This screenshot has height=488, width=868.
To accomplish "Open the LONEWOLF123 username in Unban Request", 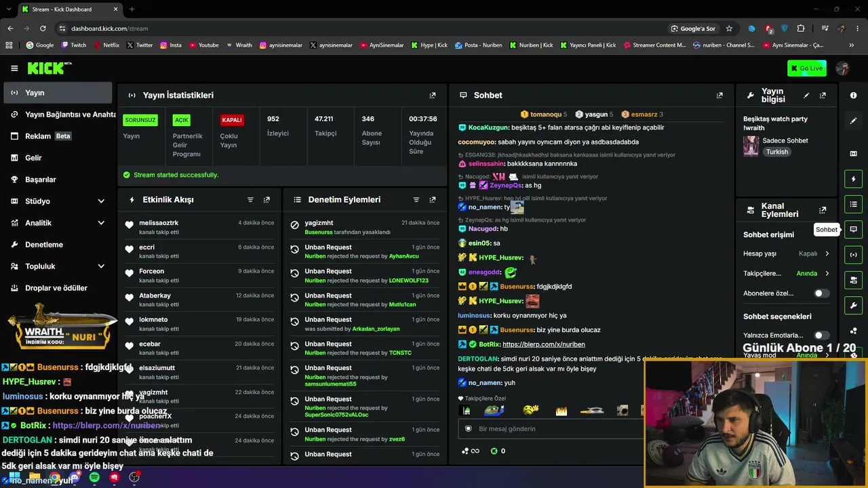I will pyautogui.click(x=409, y=281).
